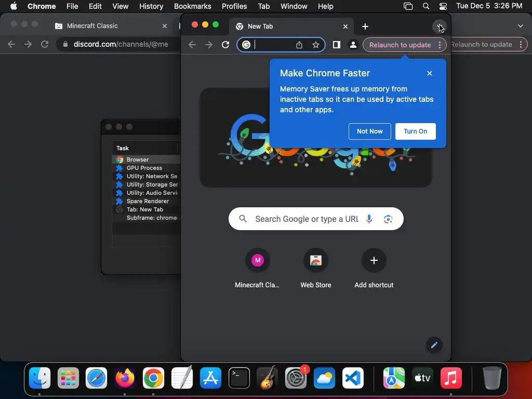The width and height of the screenshot is (532, 399).
Task: Click Relaunch to update in front window
Action: coord(400,45)
